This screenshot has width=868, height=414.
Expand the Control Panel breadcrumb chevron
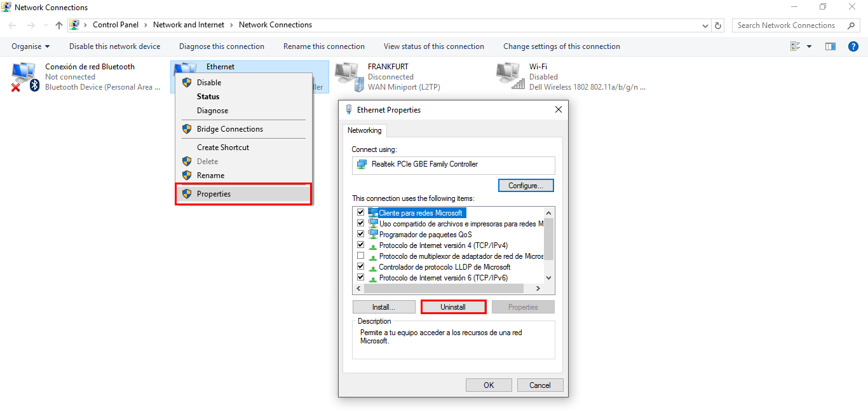point(146,25)
